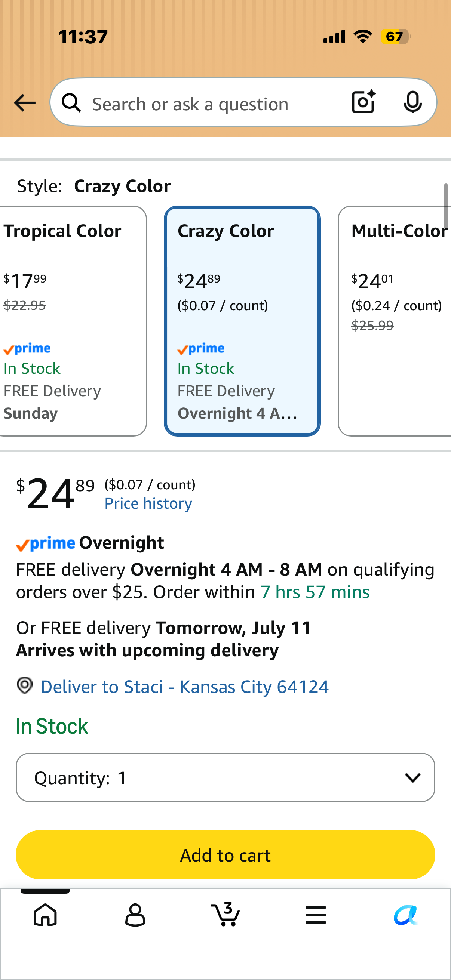Open the account profile icon

coord(135,915)
